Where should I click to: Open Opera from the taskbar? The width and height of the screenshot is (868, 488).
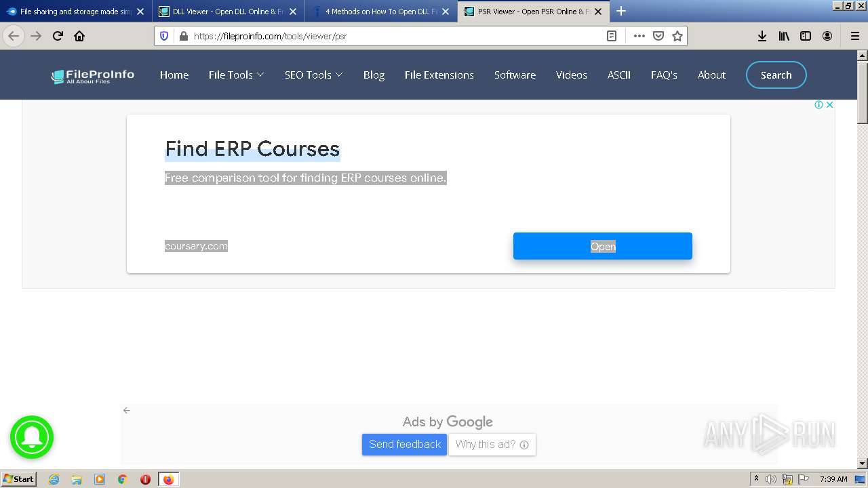click(145, 479)
